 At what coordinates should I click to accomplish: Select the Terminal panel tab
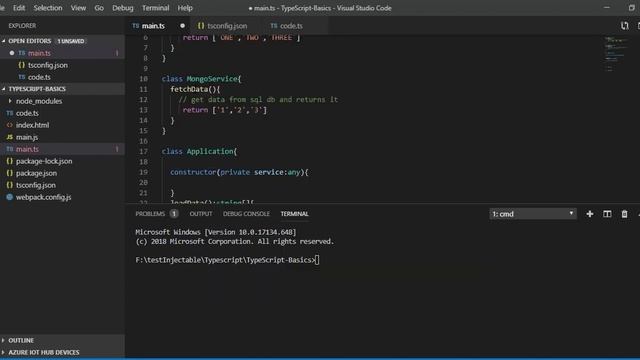[294, 214]
